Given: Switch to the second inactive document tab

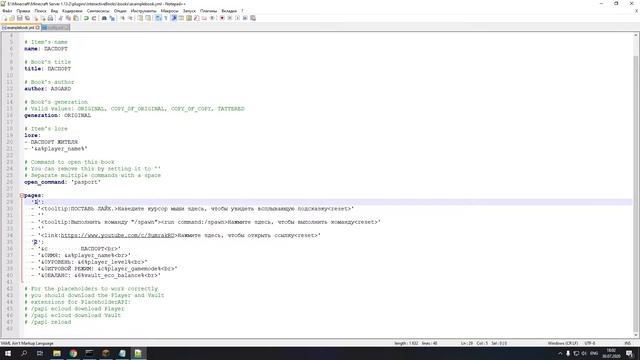Looking at the screenshot, I should point(55,27).
